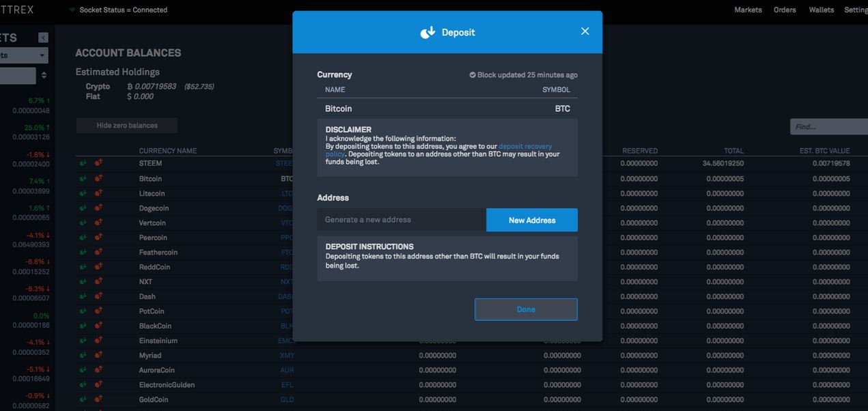The height and width of the screenshot is (411, 868).
Task: Click the Dash row green deposit icon
Action: (83, 296)
